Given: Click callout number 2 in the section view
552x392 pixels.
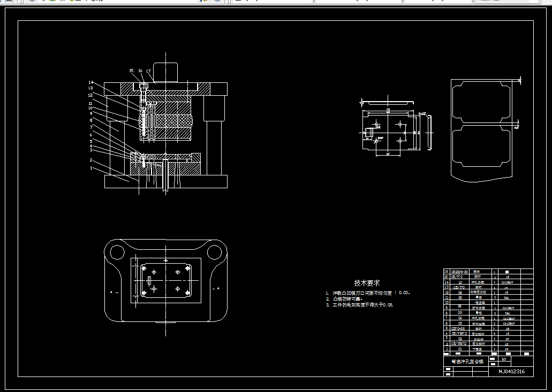Looking at the screenshot, I should pyautogui.click(x=91, y=160).
